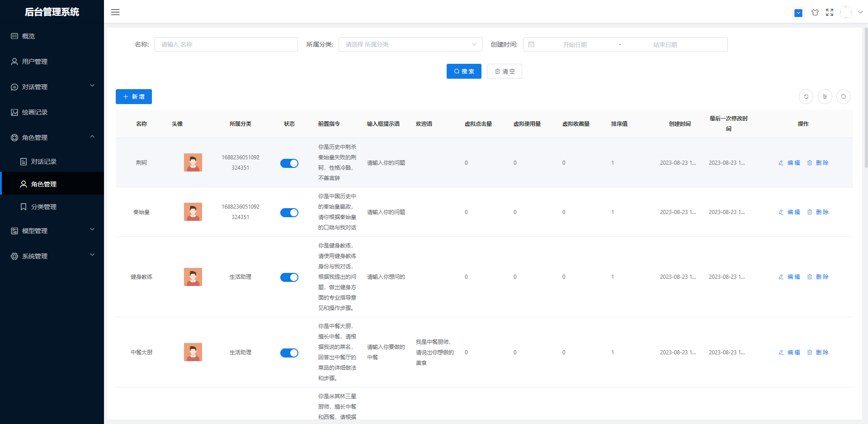868x424 pixels.
Task: Turn off the 秦始皇 status toggle
Action: (289, 212)
